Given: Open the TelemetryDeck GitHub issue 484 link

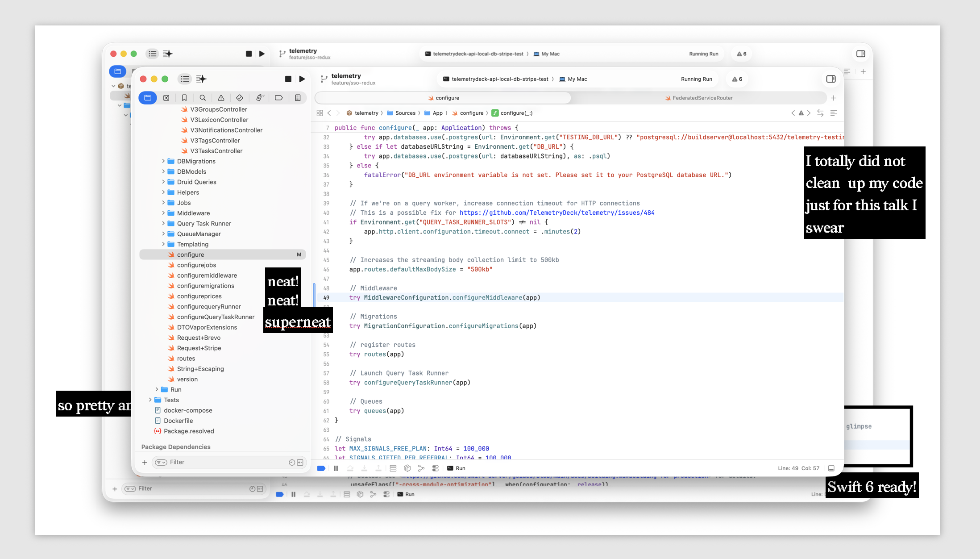Looking at the screenshot, I should click(x=557, y=213).
